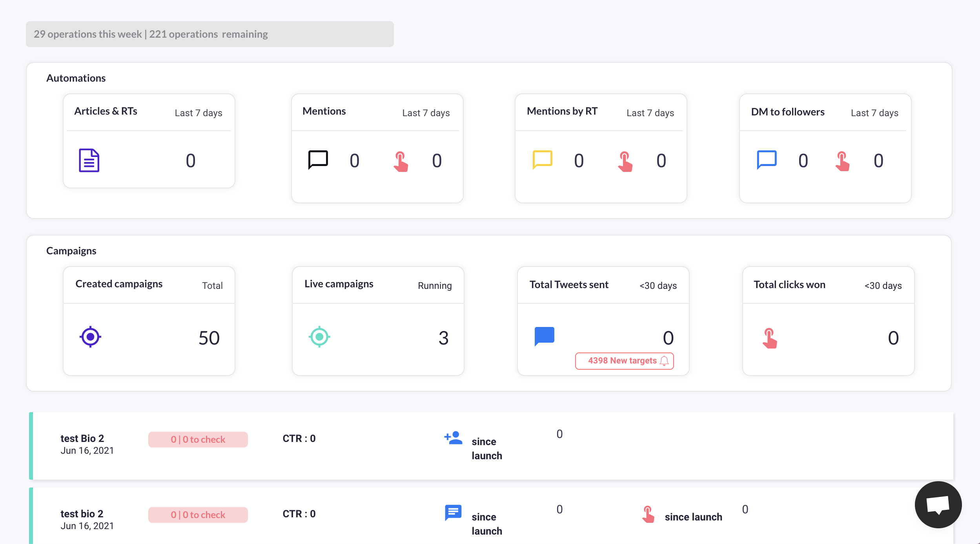Open the 'test Bio 2' campaign title

(82, 438)
